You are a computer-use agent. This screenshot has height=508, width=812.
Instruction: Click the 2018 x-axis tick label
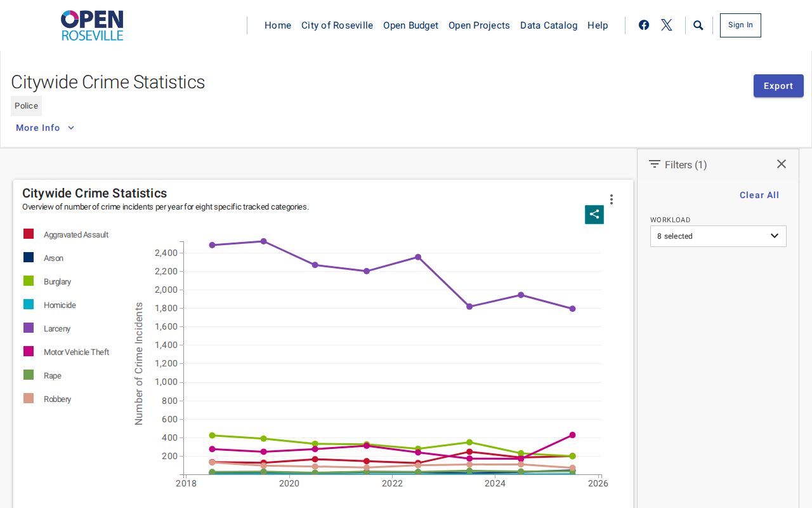point(186,483)
